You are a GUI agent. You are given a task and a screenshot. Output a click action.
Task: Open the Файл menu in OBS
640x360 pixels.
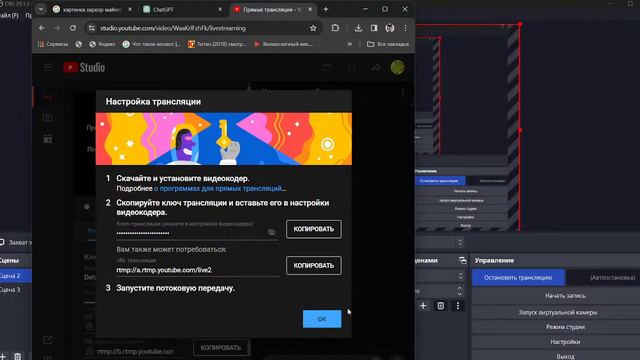(9, 16)
